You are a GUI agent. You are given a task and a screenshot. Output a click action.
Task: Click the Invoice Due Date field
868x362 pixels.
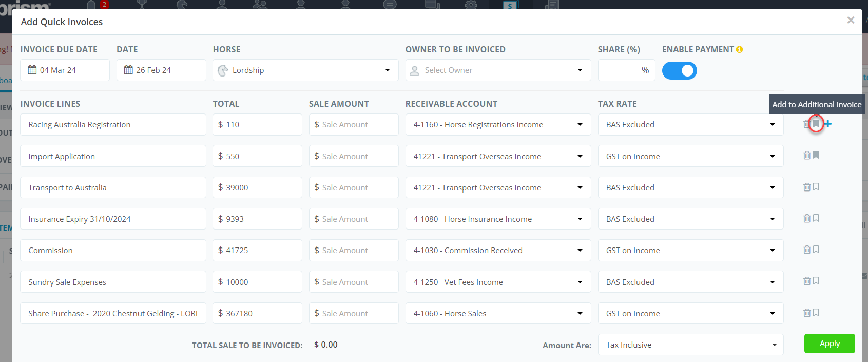65,70
